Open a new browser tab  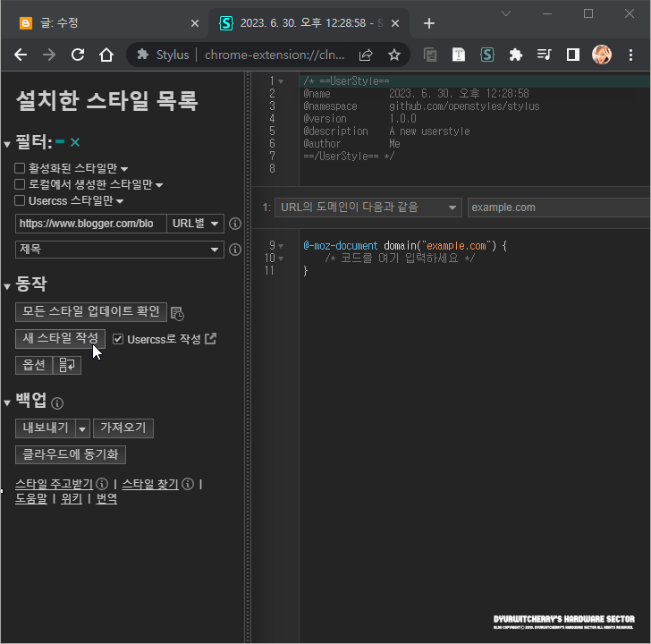pos(429,23)
